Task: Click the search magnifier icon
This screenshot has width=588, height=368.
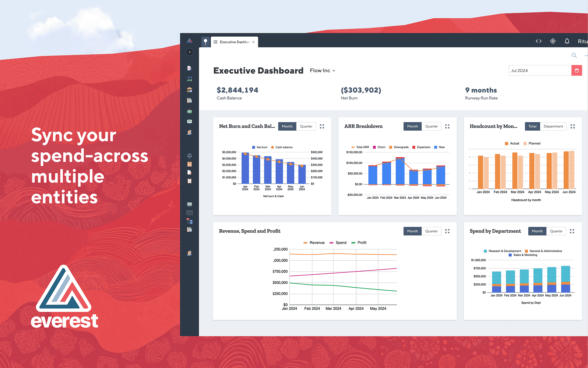Action: [x=574, y=56]
